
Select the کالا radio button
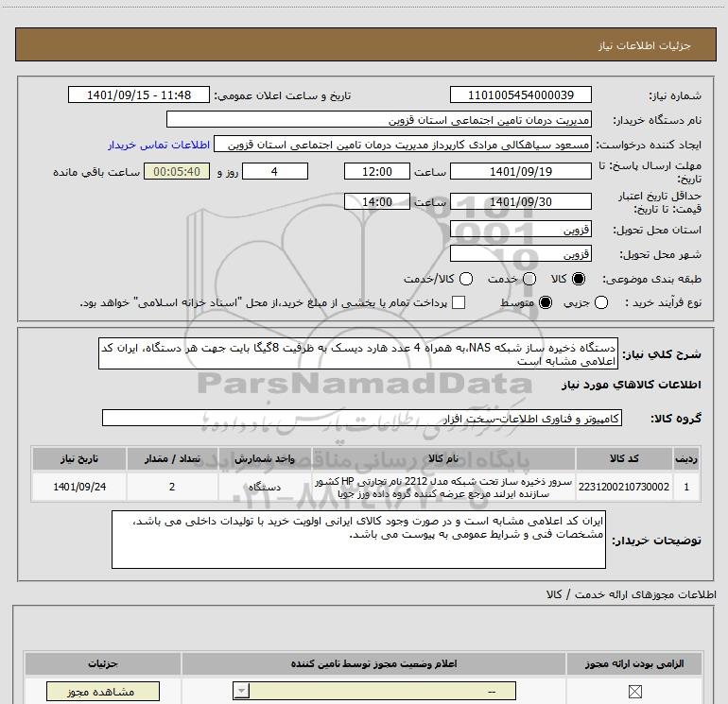(x=579, y=279)
